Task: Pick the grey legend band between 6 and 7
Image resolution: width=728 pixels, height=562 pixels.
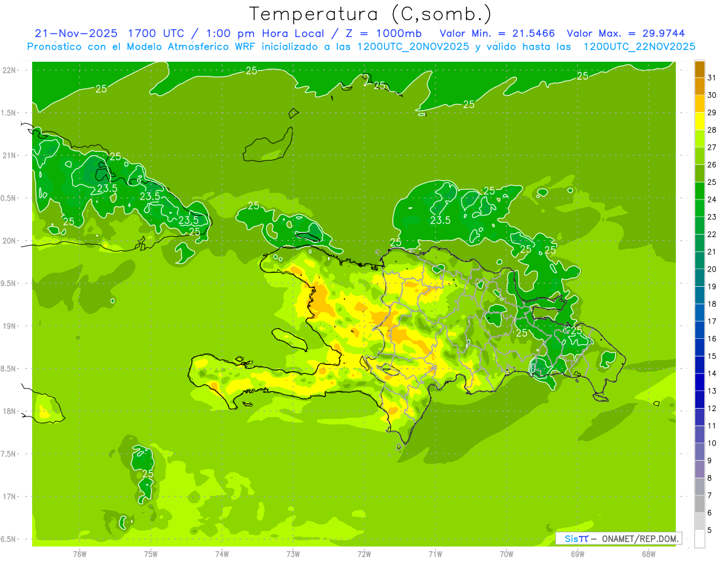Action: point(699,504)
